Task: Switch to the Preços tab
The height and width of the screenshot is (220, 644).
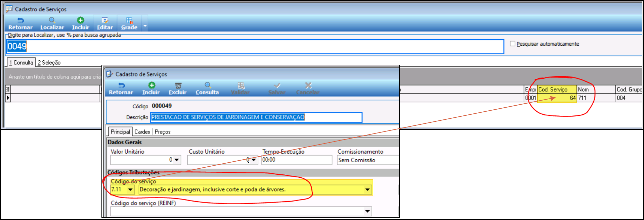Action: 163,132
